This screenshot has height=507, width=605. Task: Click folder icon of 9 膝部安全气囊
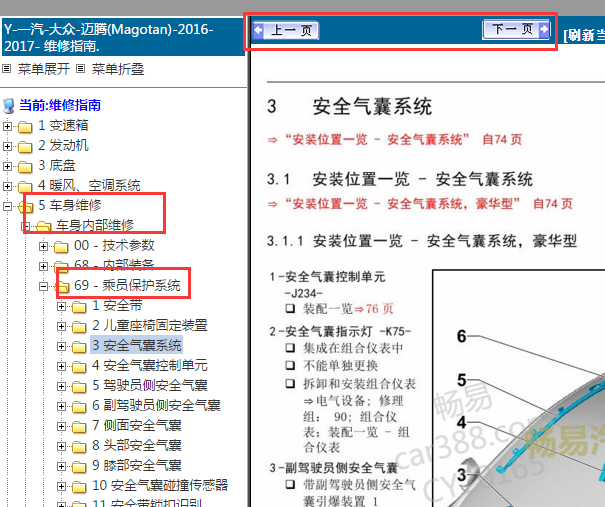tap(79, 467)
